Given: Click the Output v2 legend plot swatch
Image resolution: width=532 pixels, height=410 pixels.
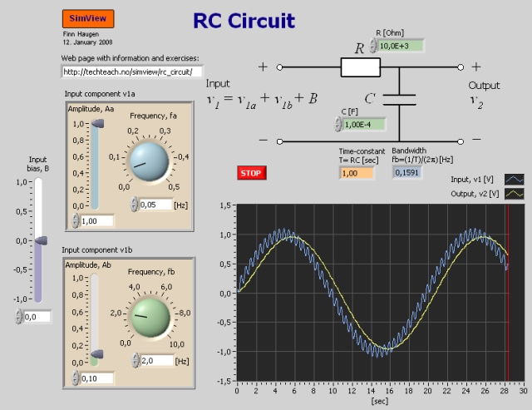Looking at the screenshot, I should click(515, 194).
